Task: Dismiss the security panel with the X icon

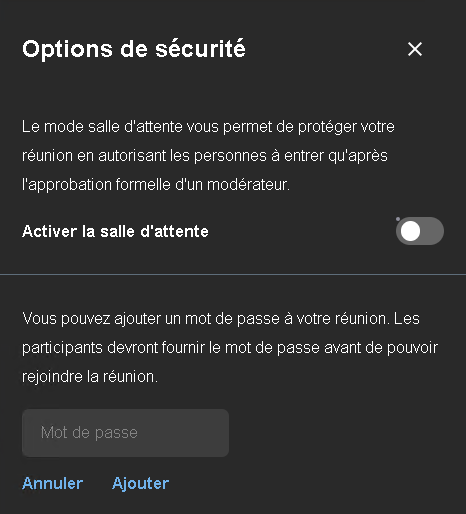Action: pyautogui.click(x=415, y=49)
